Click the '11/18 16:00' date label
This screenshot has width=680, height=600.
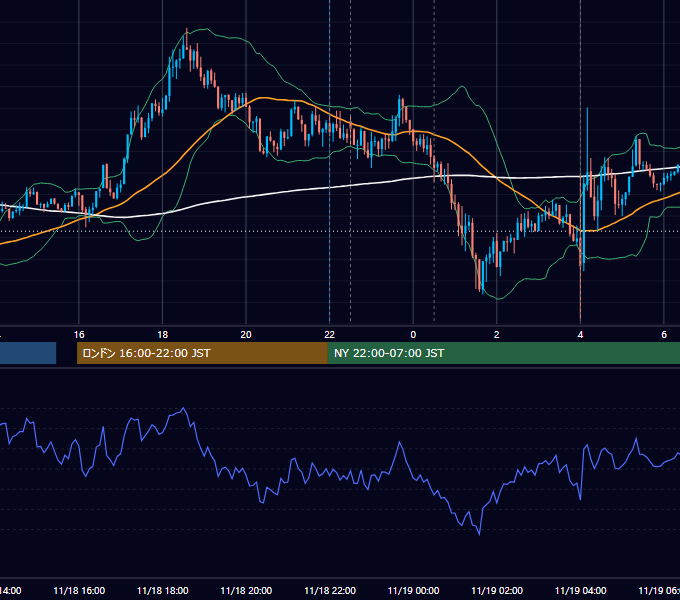pyautogui.click(x=79, y=591)
